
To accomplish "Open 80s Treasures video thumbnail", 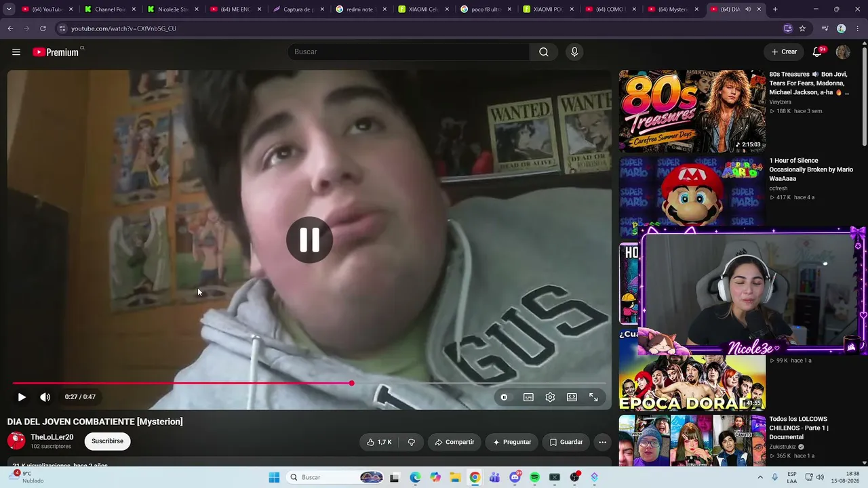I will (692, 111).
